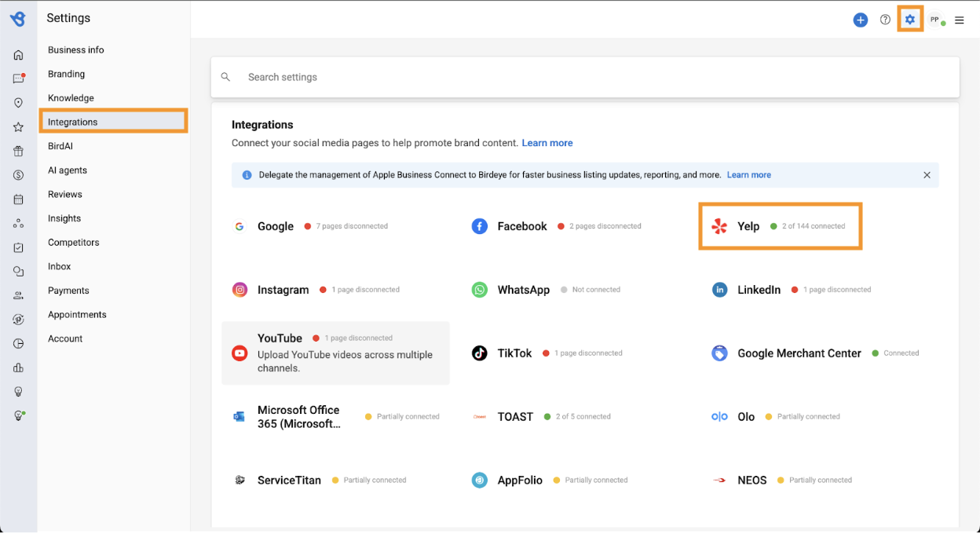Click the settings gear icon
The width and height of the screenshot is (980, 534).
coord(910,20)
